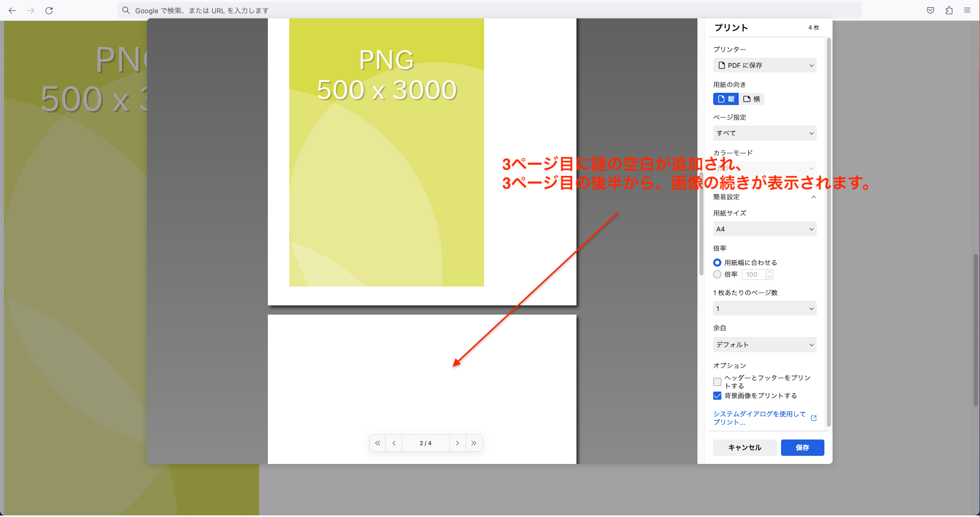
Task: Open the 余白 dropdown showing デフォルト
Action: [765, 345]
